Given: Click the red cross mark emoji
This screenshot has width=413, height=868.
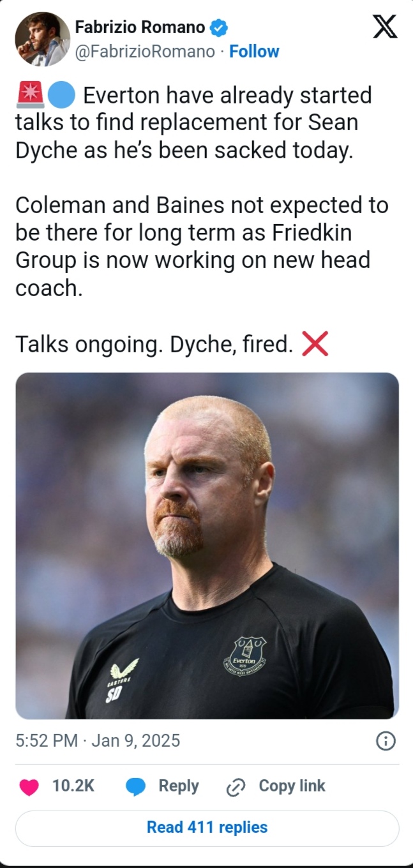Looking at the screenshot, I should pos(314,345).
